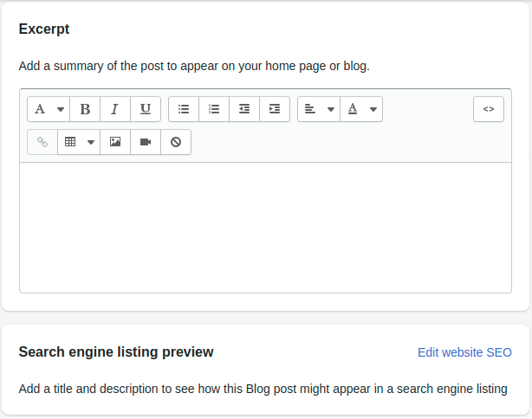Clear formatting with the circle-slash icon
Image resolution: width=532 pixels, height=419 pixels.
click(x=176, y=142)
